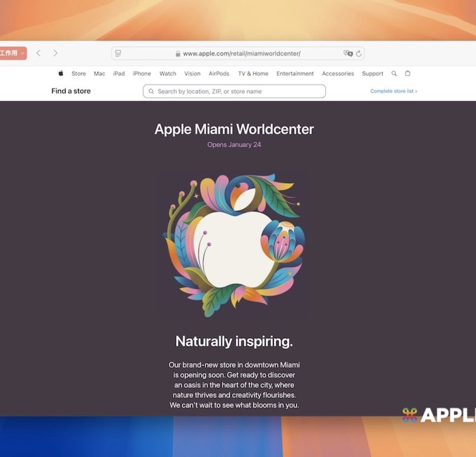Go to the iPhone navigation item
This screenshot has width=476, height=457.
point(142,74)
